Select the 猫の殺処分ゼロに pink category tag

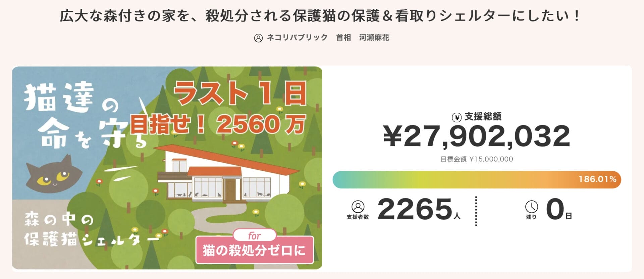point(256,251)
